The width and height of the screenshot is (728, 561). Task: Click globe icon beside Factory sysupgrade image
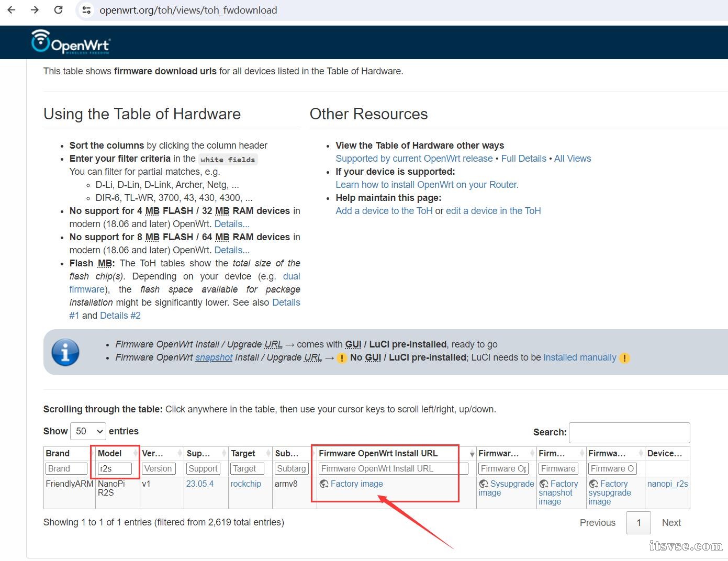coord(593,484)
